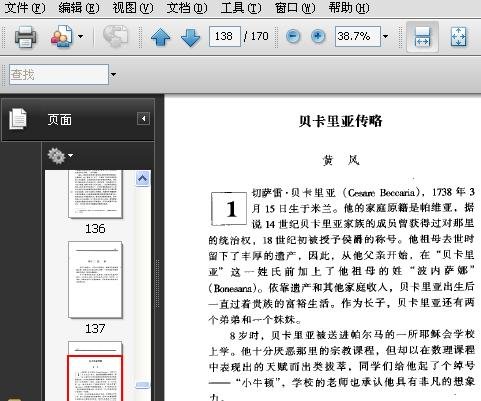Viewport: 481px width, 401px height.
Task: Click the title 贝卡里亚传略
Action: point(340,121)
